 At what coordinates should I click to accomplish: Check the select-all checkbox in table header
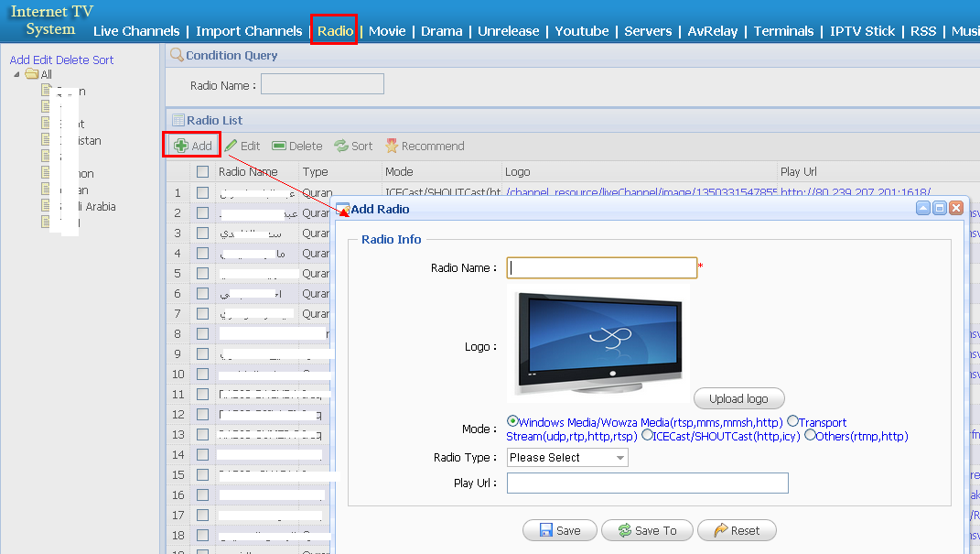pos(202,171)
